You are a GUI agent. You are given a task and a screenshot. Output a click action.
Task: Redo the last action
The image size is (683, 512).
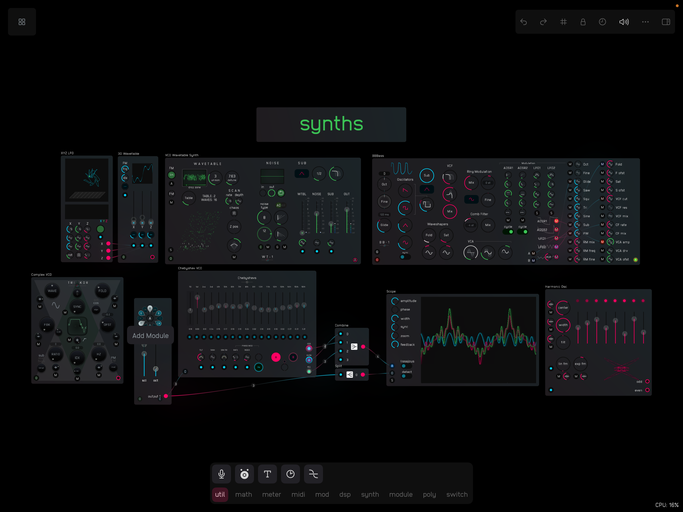coord(543,22)
